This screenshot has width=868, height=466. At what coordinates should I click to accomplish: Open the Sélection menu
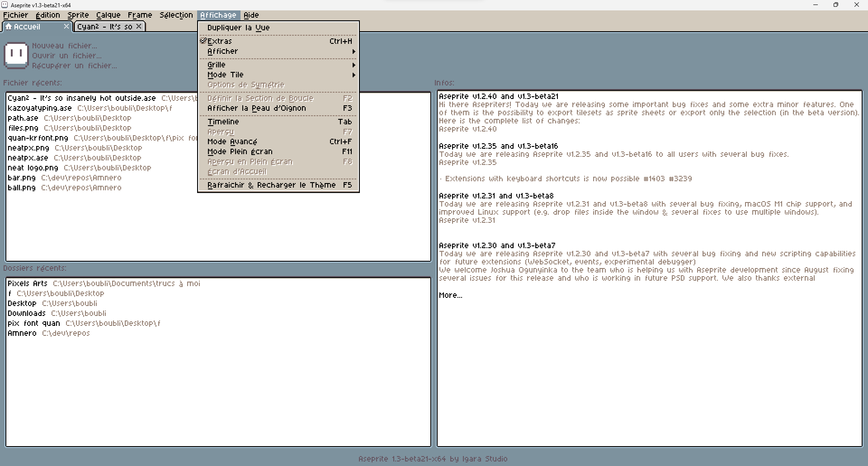point(176,15)
